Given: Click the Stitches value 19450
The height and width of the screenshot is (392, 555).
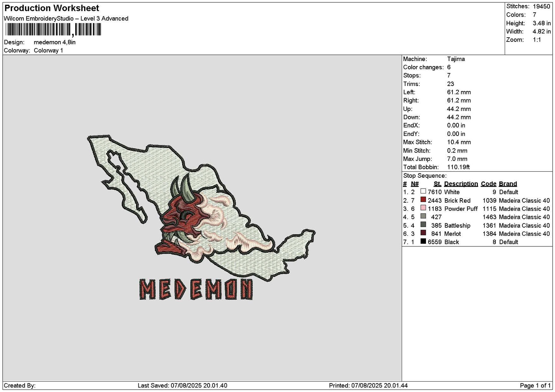Looking at the screenshot, I should [x=541, y=7].
